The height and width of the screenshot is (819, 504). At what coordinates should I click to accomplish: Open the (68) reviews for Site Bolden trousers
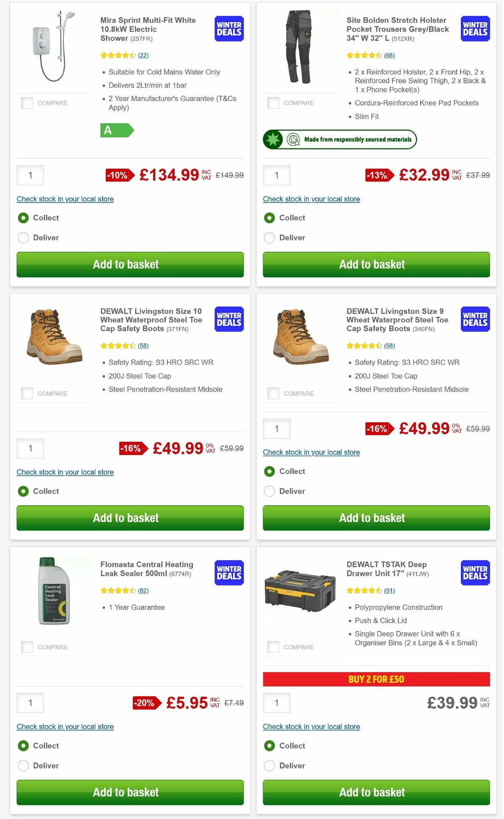coord(388,55)
